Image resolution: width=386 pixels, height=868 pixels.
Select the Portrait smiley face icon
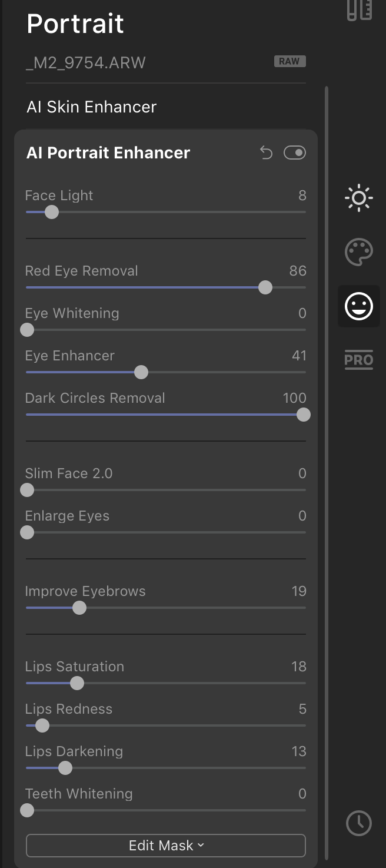click(358, 306)
